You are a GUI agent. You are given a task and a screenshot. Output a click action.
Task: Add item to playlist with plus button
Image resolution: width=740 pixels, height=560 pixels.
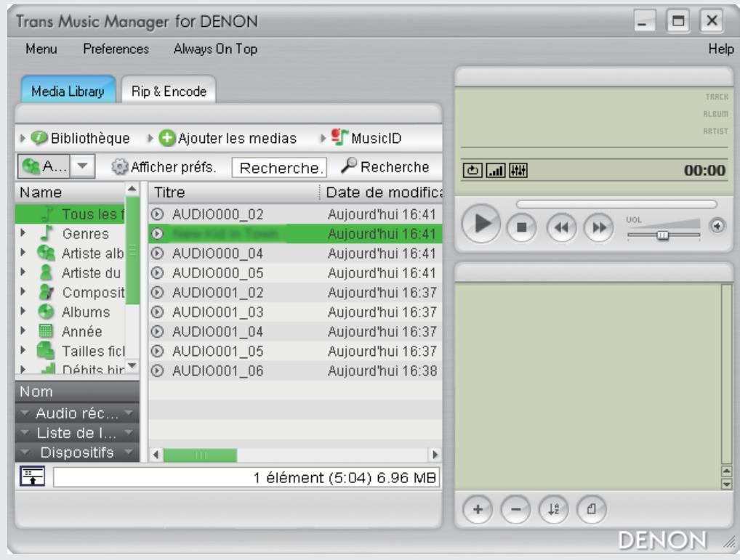coord(478,509)
